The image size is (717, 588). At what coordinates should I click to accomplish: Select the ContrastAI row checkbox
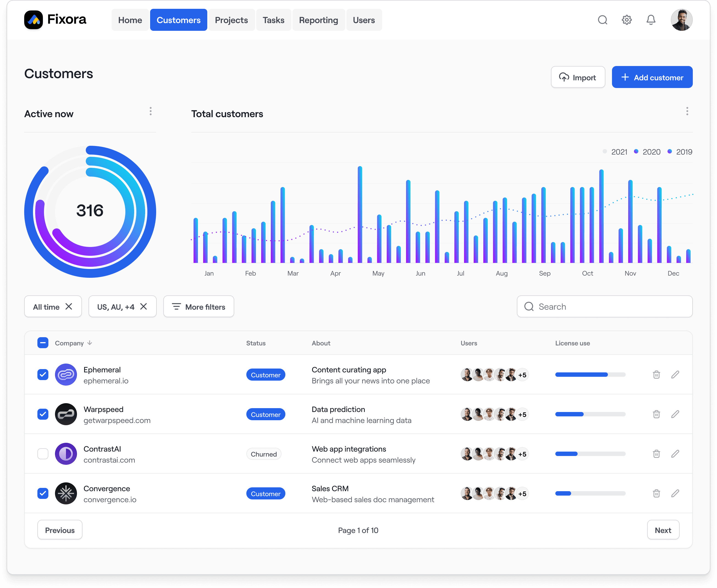(43, 454)
